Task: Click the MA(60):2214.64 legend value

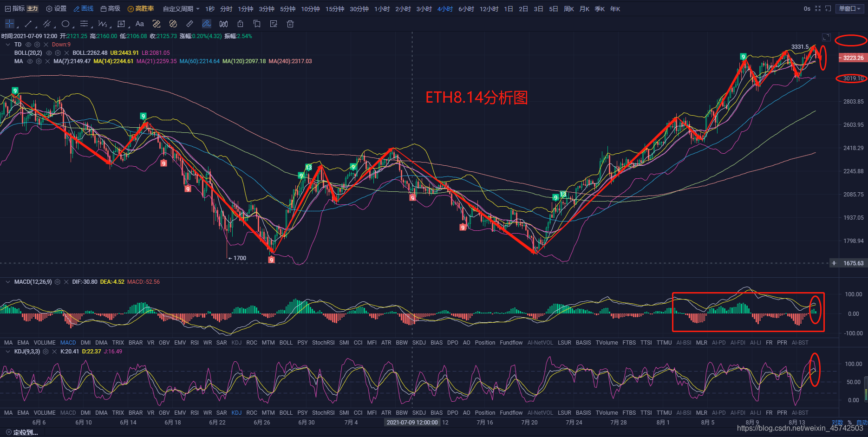Action: (x=200, y=61)
